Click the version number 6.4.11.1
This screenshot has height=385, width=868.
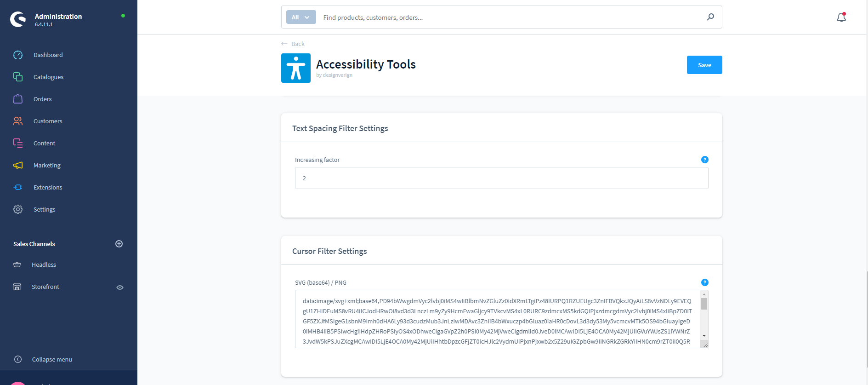44,24
